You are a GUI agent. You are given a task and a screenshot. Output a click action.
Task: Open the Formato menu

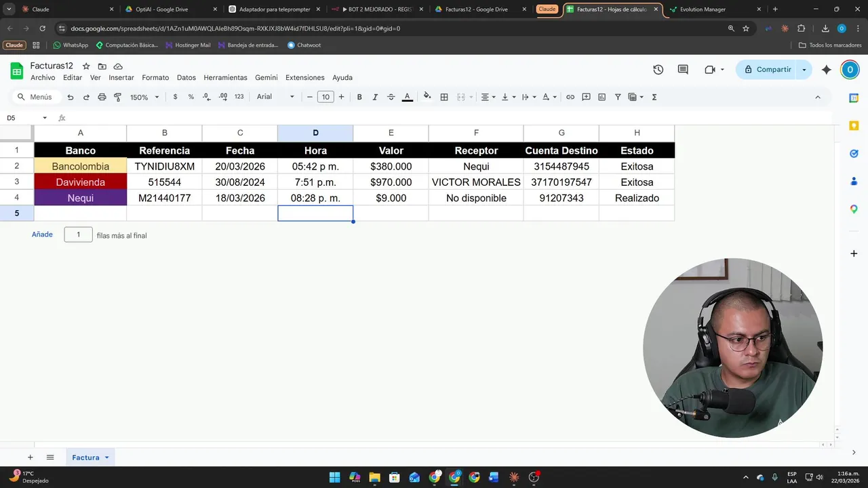[x=155, y=78]
